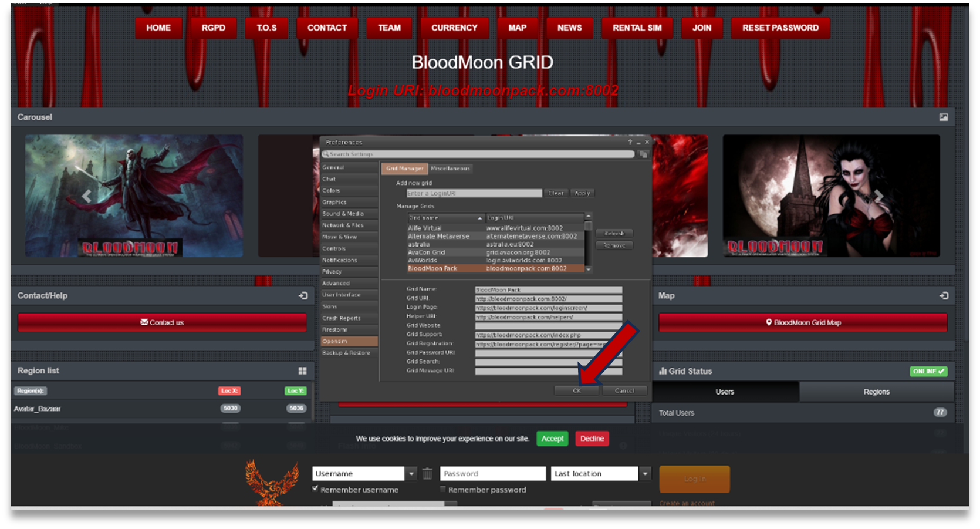Screen dimensions: 980x529
Task: Click the Password input field
Action: click(493, 474)
